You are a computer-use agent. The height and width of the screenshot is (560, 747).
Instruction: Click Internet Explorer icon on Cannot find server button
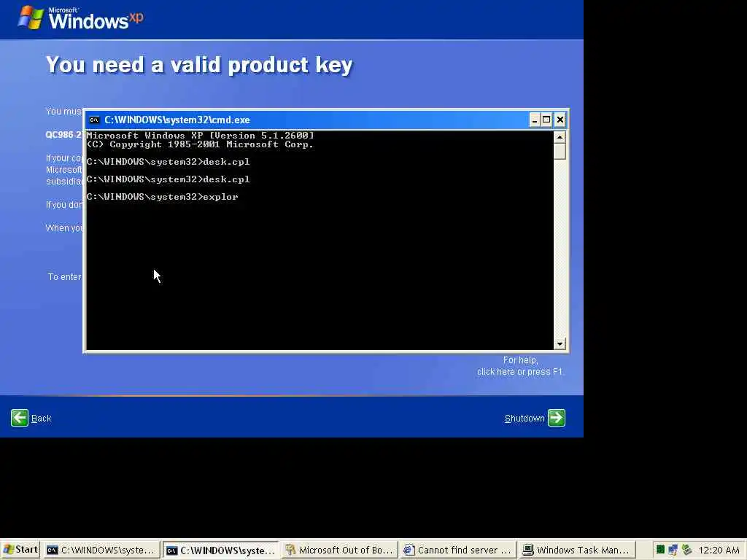[409, 550]
